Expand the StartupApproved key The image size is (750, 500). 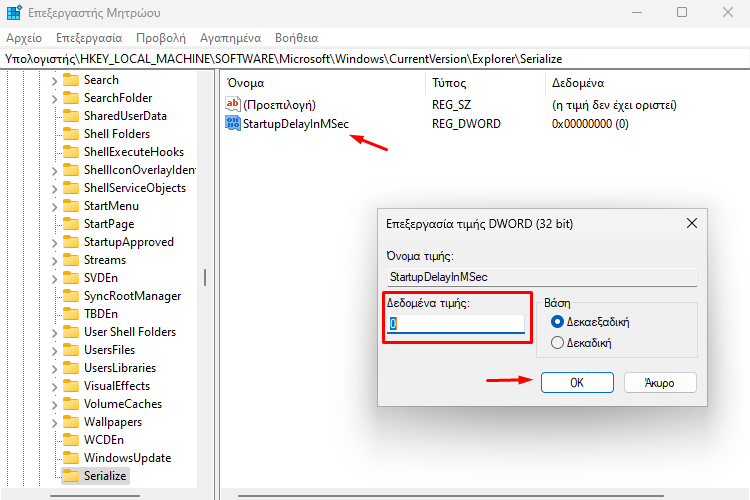[x=55, y=243]
